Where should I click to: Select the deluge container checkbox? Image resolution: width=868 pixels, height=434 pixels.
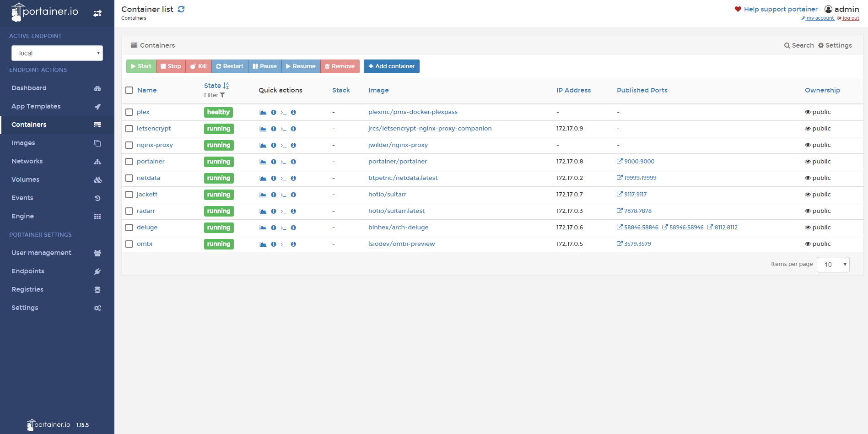pyautogui.click(x=129, y=228)
